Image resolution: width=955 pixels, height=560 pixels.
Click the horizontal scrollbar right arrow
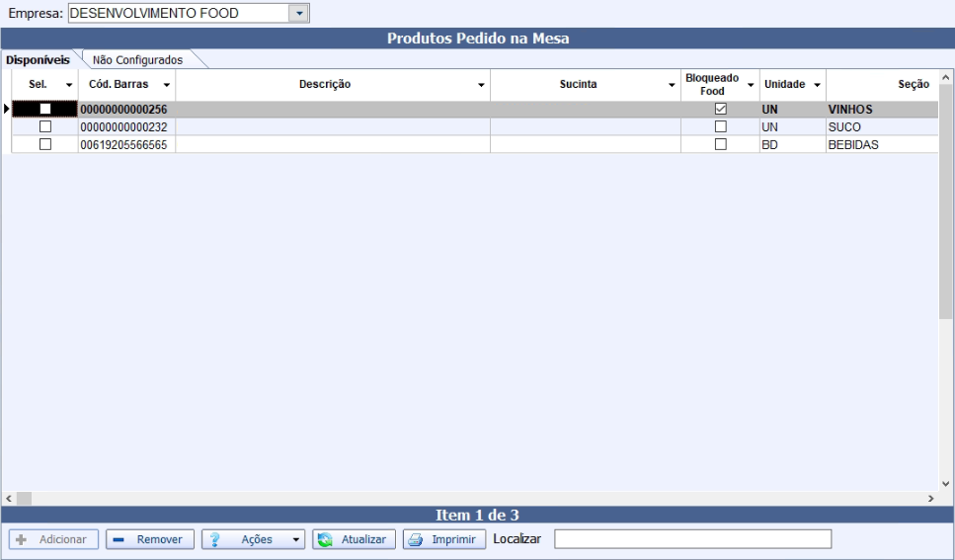coord(930,499)
